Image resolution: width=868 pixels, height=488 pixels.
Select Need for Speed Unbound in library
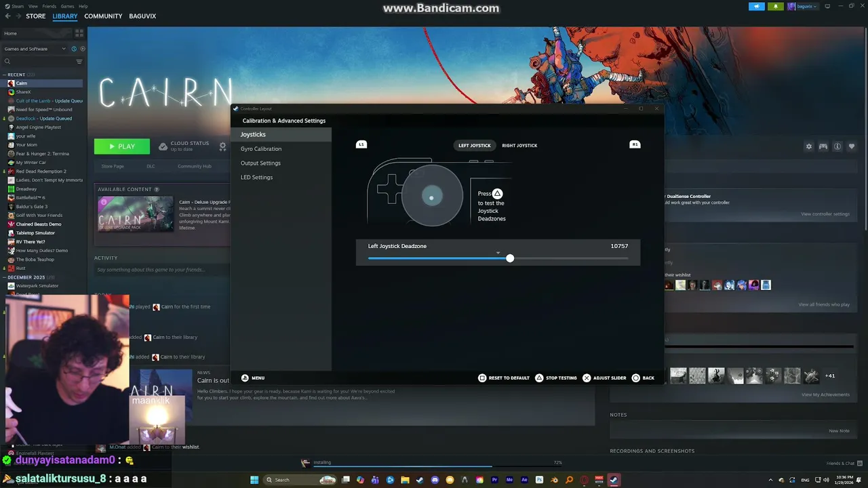pos(43,110)
